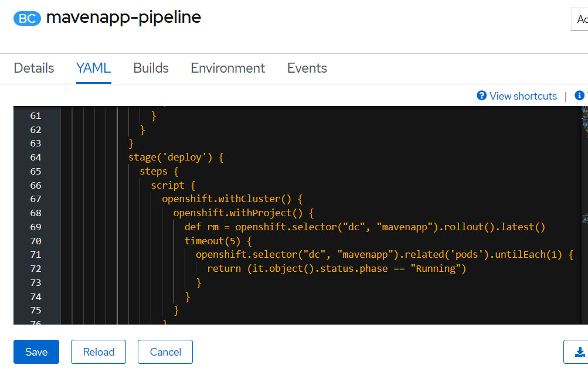Click line number 64 in the gutter

(35, 157)
